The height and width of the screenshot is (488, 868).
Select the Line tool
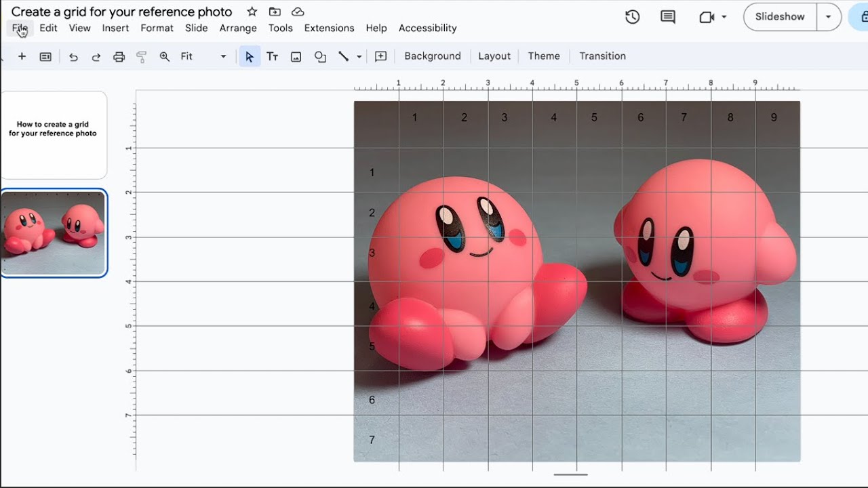tap(343, 57)
